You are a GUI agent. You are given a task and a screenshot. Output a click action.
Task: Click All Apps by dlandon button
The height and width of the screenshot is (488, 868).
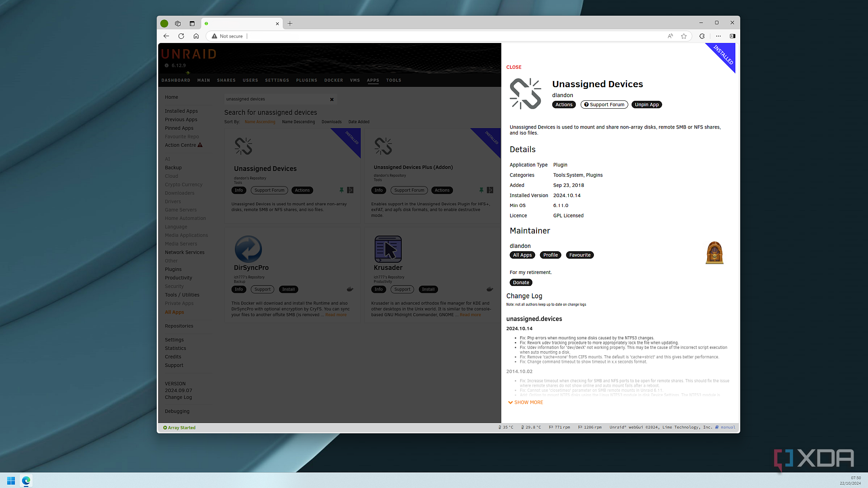[x=522, y=255]
